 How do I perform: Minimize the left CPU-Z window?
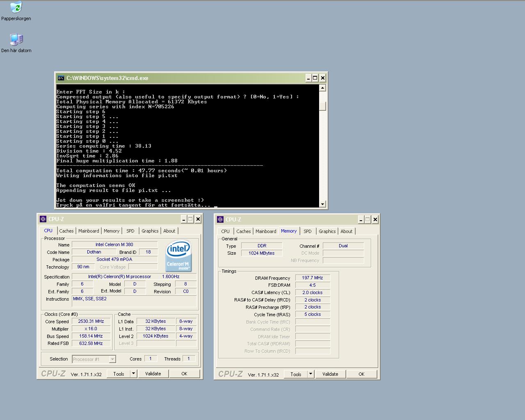(184, 219)
